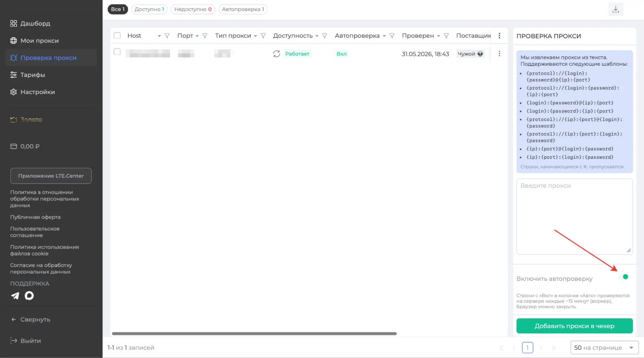
Task: Click the Дашборд grid icon
Action: [x=14, y=24]
